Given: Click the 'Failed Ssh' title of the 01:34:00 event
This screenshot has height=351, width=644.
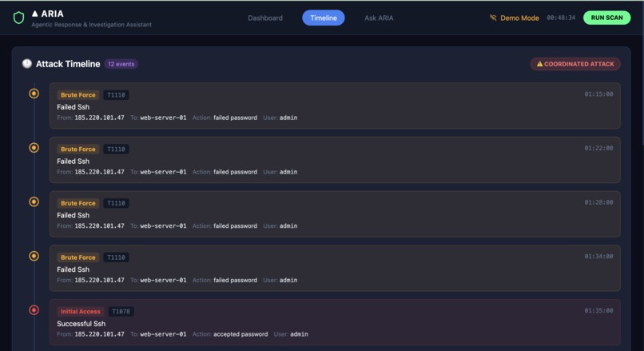Looking at the screenshot, I should tap(73, 269).
